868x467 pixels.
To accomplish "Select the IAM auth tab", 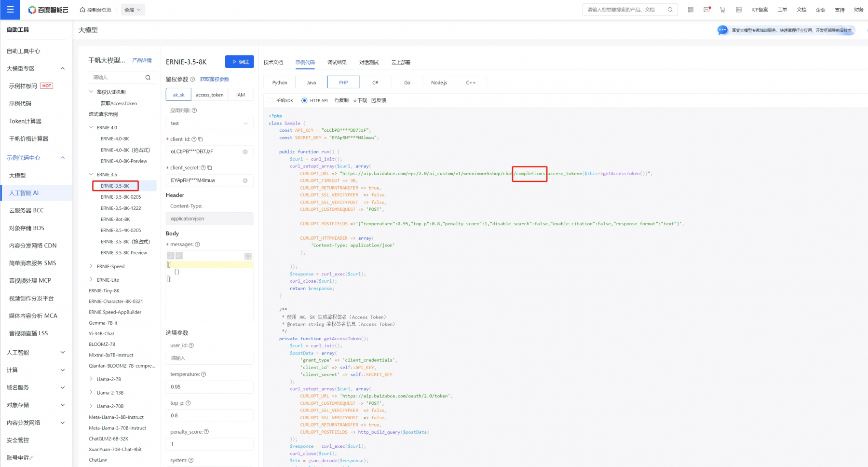I will [241, 95].
